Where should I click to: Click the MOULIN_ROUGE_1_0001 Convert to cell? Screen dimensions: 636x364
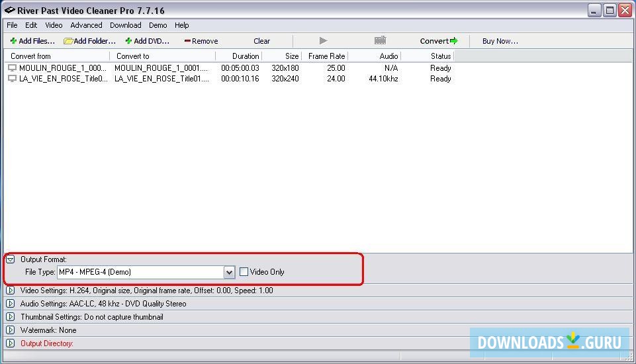pos(161,68)
